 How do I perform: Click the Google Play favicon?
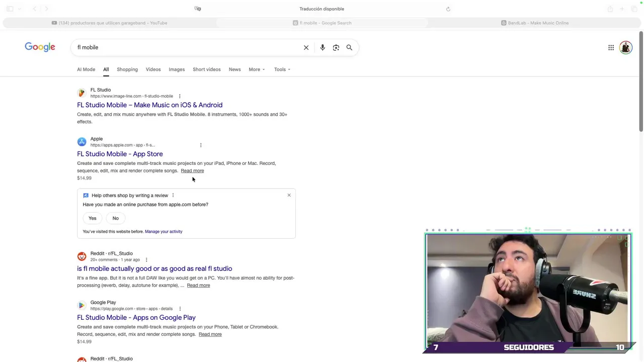(x=82, y=305)
